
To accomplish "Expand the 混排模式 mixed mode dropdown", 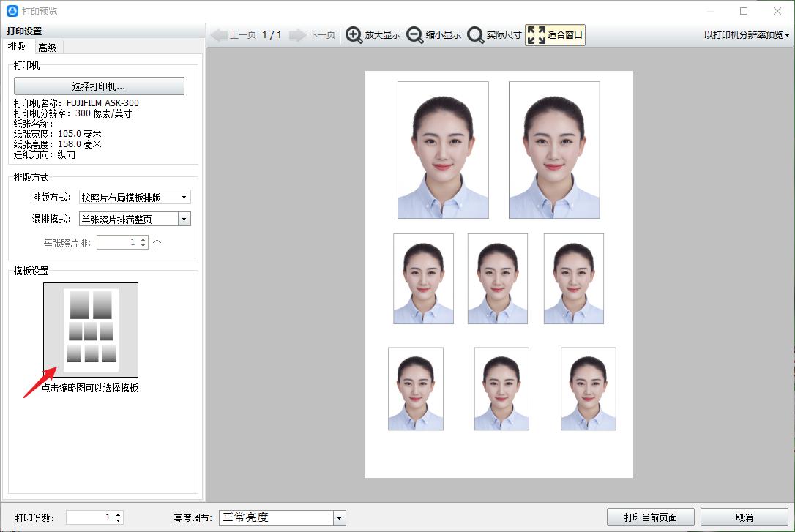I will 184,219.
